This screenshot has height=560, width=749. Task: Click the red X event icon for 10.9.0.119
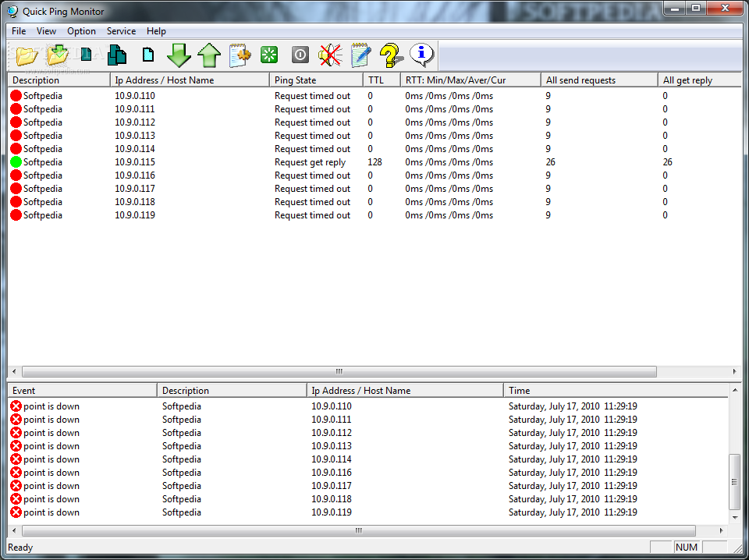(16, 512)
